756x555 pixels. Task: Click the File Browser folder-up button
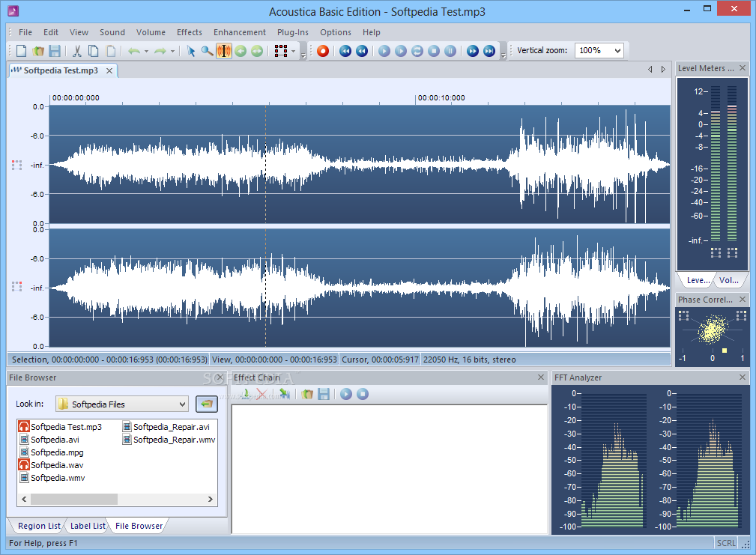[206, 404]
